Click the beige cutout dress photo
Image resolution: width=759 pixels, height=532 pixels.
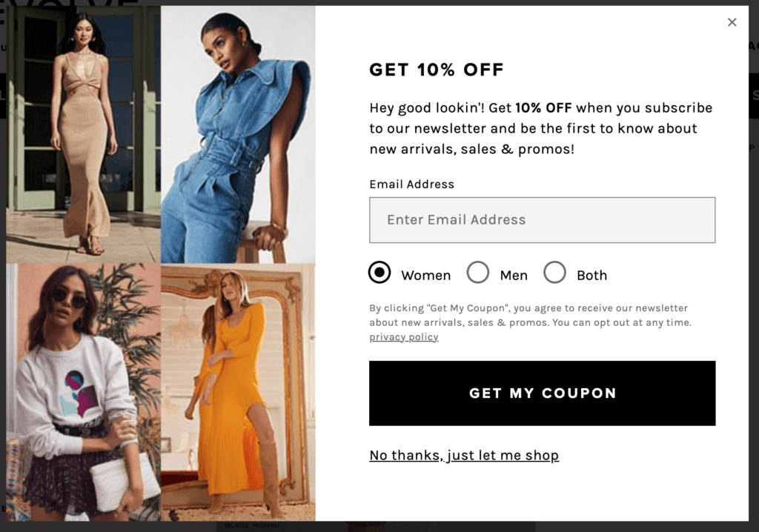pos(83,135)
